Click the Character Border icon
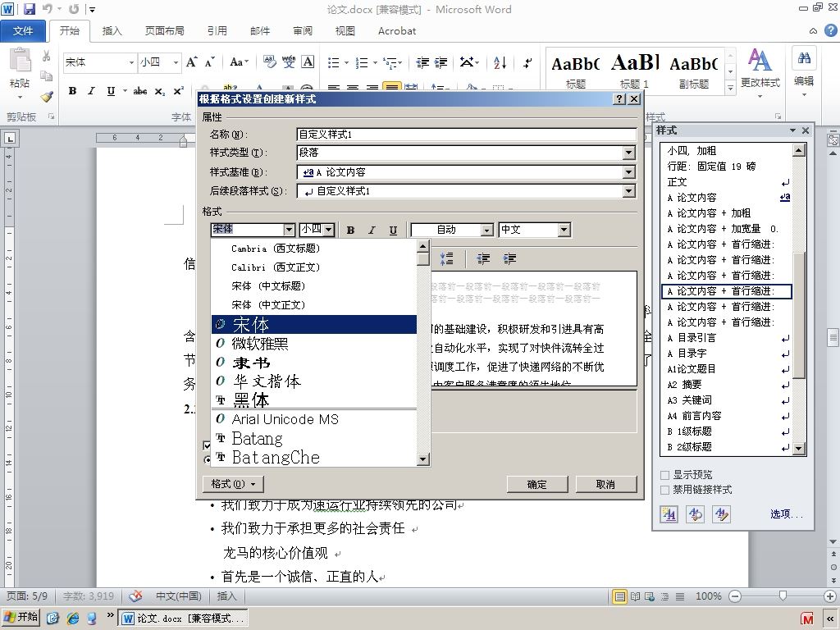Viewport: 840px width, 630px height. click(x=308, y=62)
